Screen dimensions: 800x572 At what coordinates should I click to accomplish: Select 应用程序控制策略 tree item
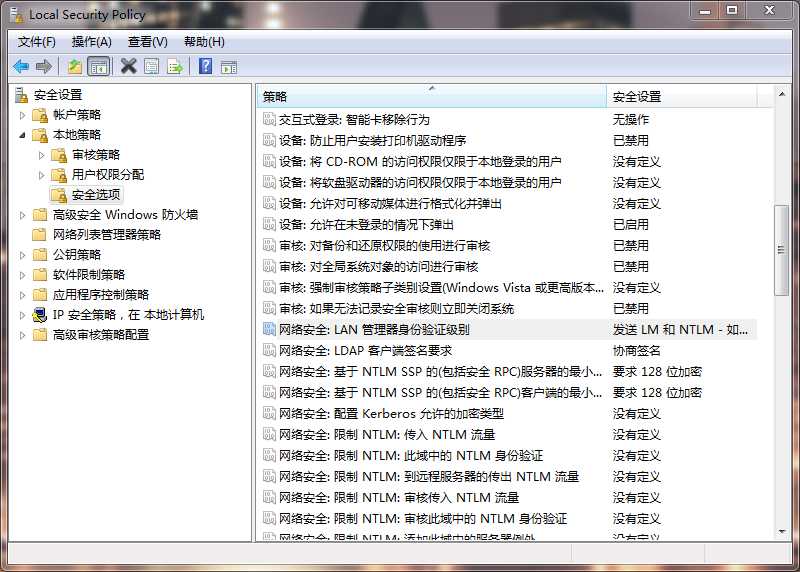coord(101,294)
